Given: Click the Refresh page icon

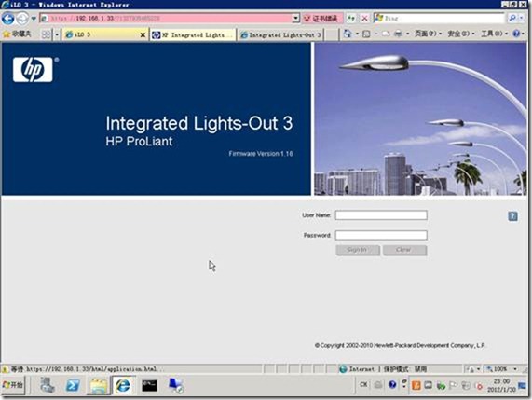Looking at the screenshot, I should pos(351,19).
